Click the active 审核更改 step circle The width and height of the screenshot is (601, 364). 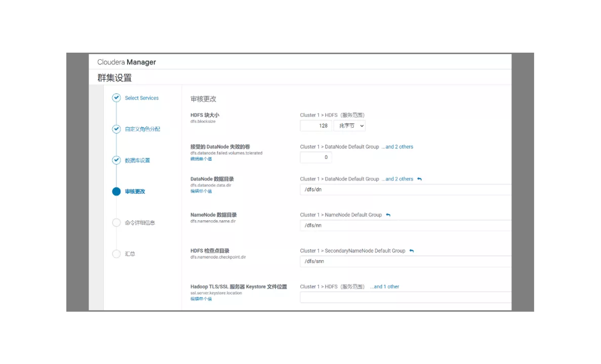point(116,191)
